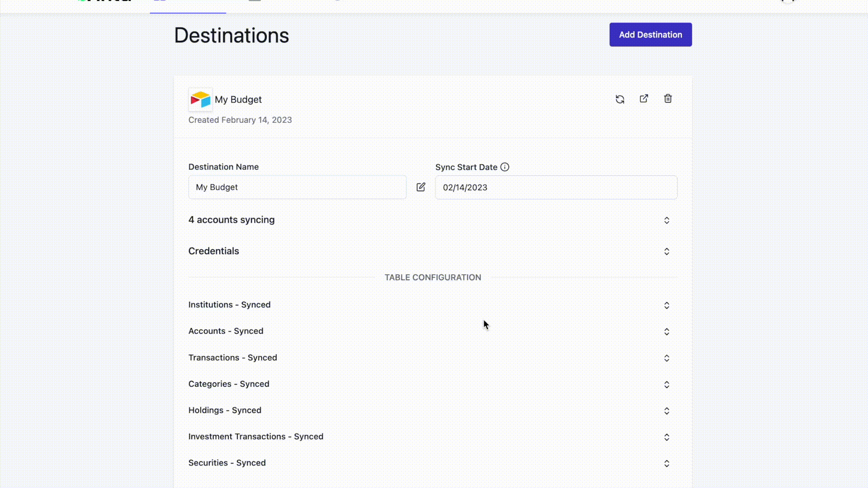Edit the Destination Name using the pencil icon

[420, 187]
